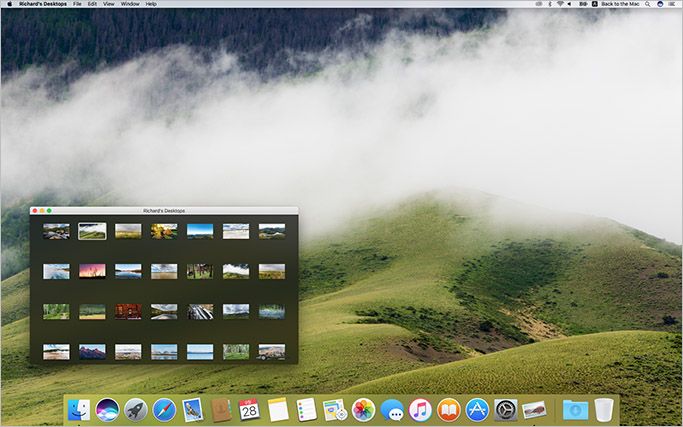Open Photos colorful flower icon in Dock
Viewport: 683px width, 427px height.
pos(363,410)
